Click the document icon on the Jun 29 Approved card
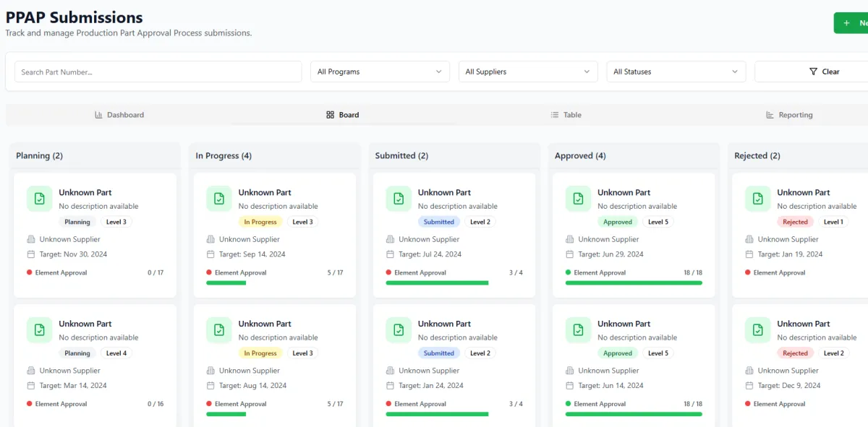 coord(578,199)
